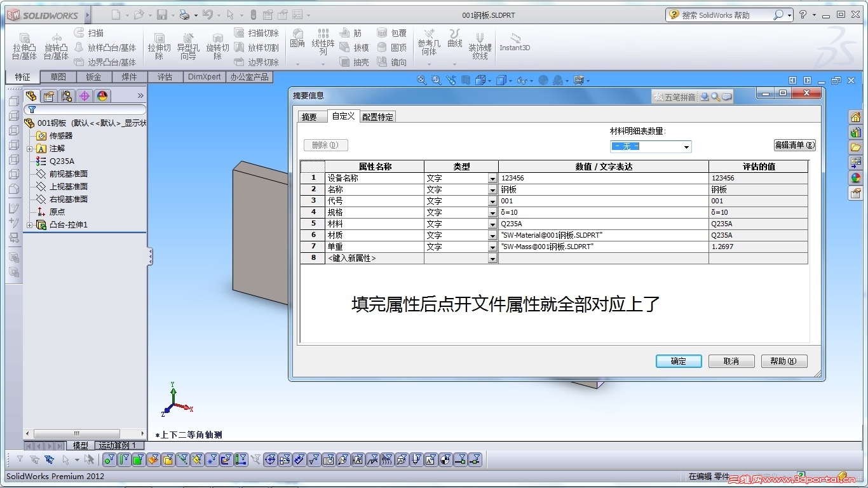Expand the 凸台-拉伸1 feature node
Image resolution: width=868 pixels, height=488 pixels.
pyautogui.click(x=30, y=225)
